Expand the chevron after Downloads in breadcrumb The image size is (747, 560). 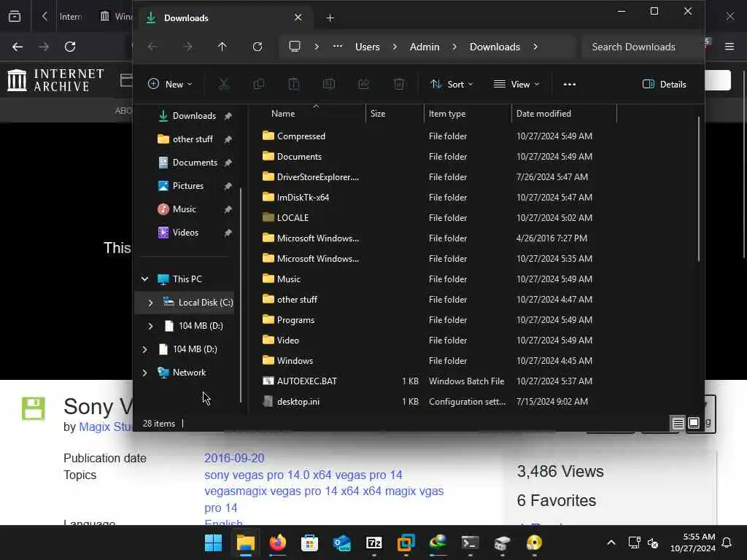pos(535,47)
